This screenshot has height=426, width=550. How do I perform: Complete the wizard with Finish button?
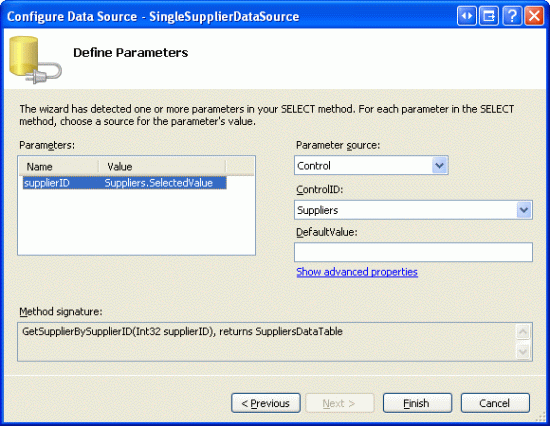point(417,403)
